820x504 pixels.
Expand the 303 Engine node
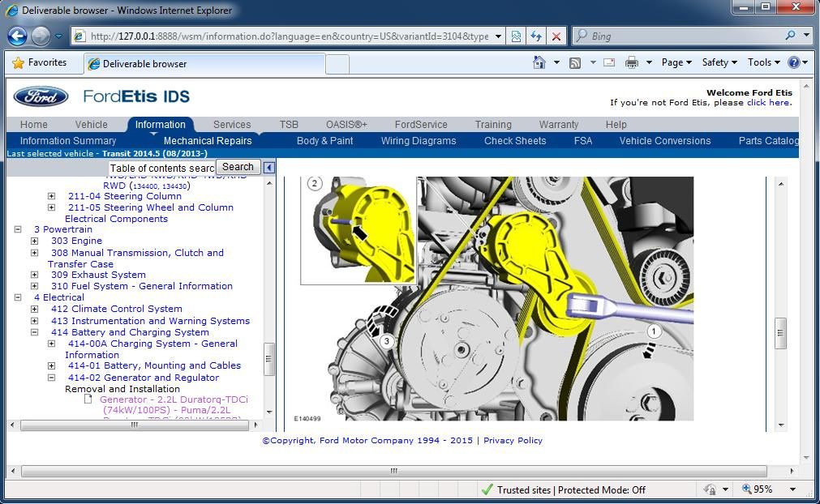(x=35, y=241)
